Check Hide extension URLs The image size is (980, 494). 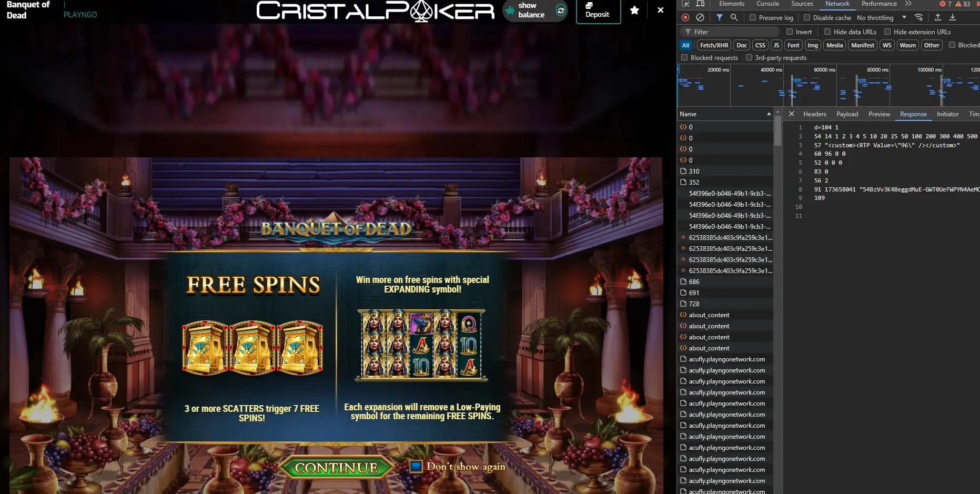pyautogui.click(x=887, y=32)
